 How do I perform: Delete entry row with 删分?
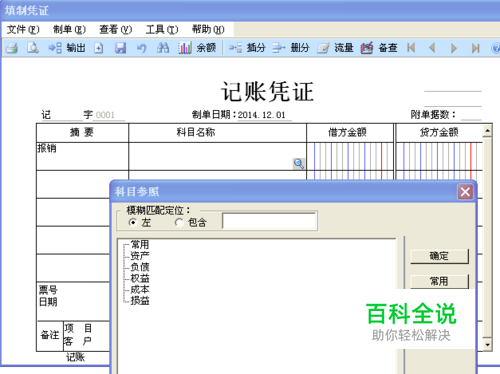click(291, 48)
